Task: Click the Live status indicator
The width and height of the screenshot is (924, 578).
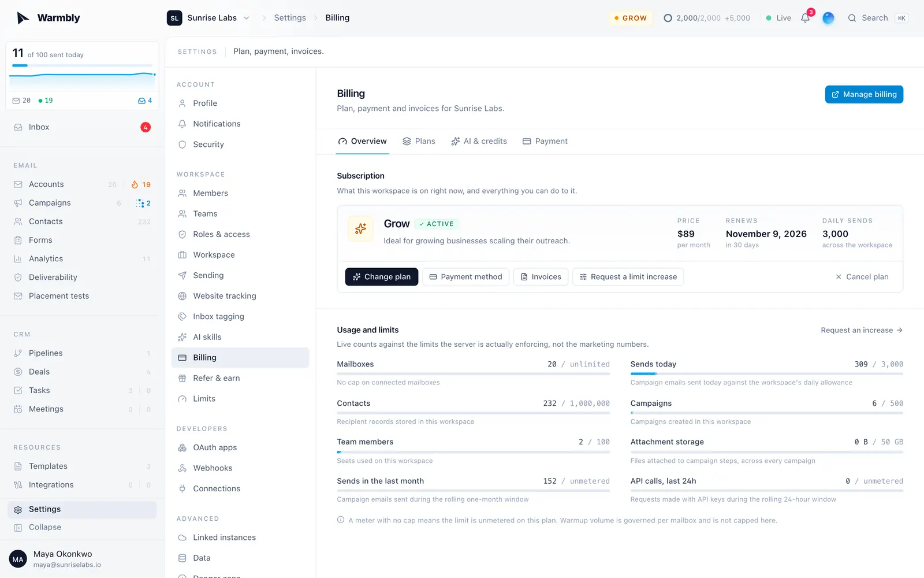Action: pyautogui.click(x=778, y=18)
